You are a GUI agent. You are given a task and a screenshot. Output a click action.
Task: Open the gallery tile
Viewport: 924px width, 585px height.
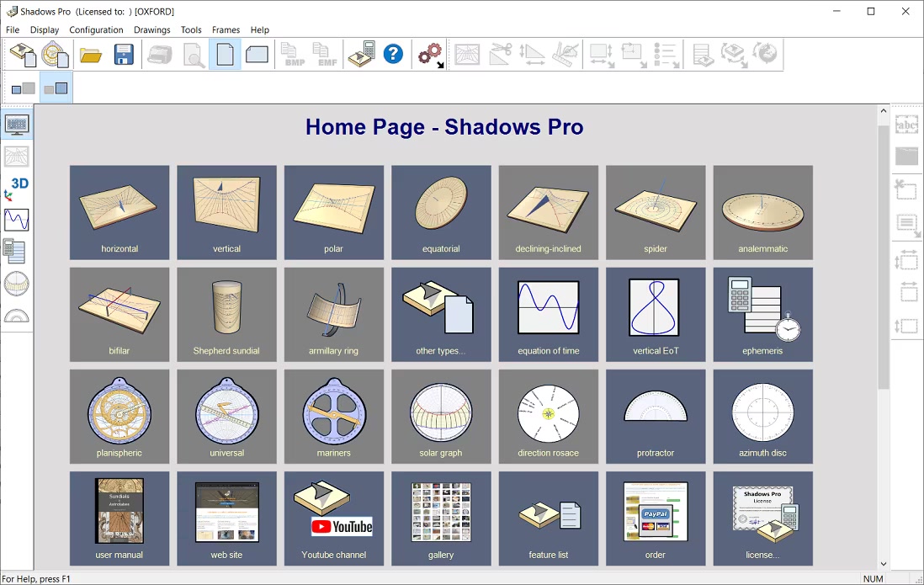coord(441,519)
